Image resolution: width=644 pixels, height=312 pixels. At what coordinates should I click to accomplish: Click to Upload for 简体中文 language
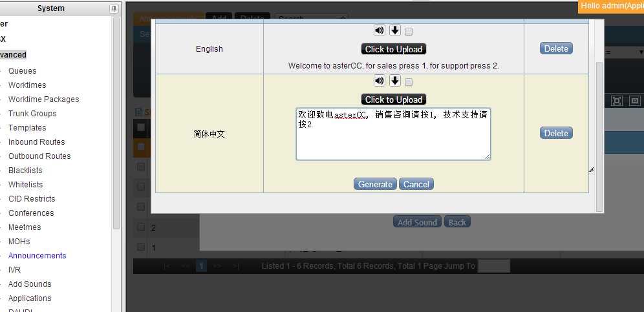tap(393, 99)
